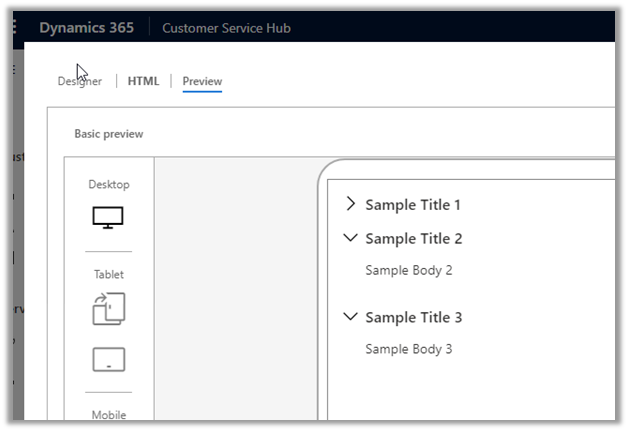Open the HTML tab

(x=143, y=81)
